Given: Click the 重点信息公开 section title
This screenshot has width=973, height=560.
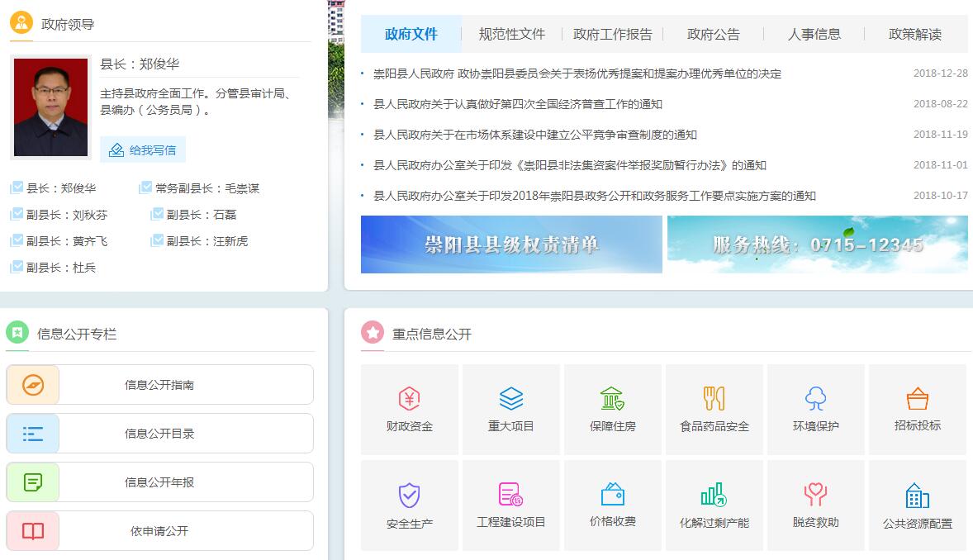Looking at the screenshot, I should coord(432,334).
